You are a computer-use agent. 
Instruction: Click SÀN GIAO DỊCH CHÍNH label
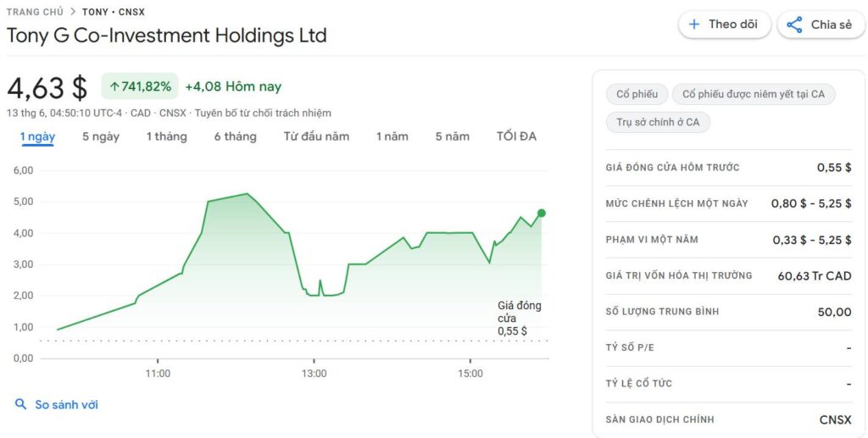tap(659, 419)
